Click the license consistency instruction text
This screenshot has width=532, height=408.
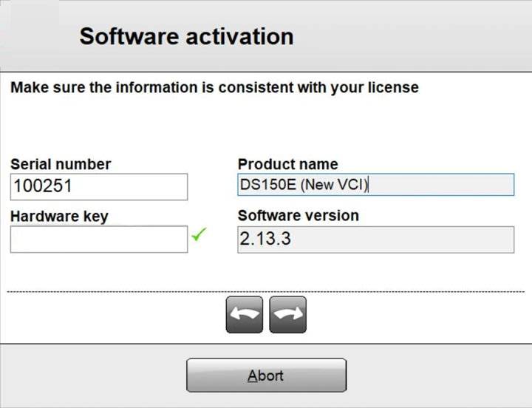[214, 88]
